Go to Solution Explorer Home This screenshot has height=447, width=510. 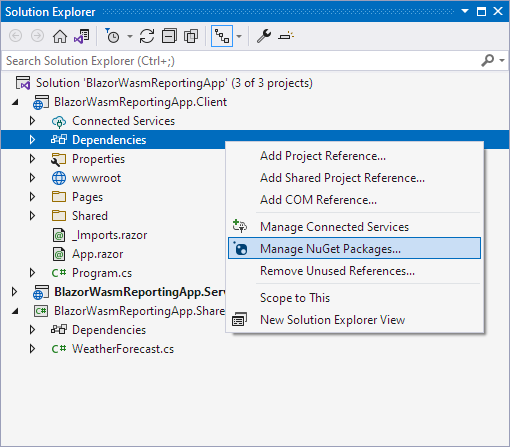coord(60,36)
